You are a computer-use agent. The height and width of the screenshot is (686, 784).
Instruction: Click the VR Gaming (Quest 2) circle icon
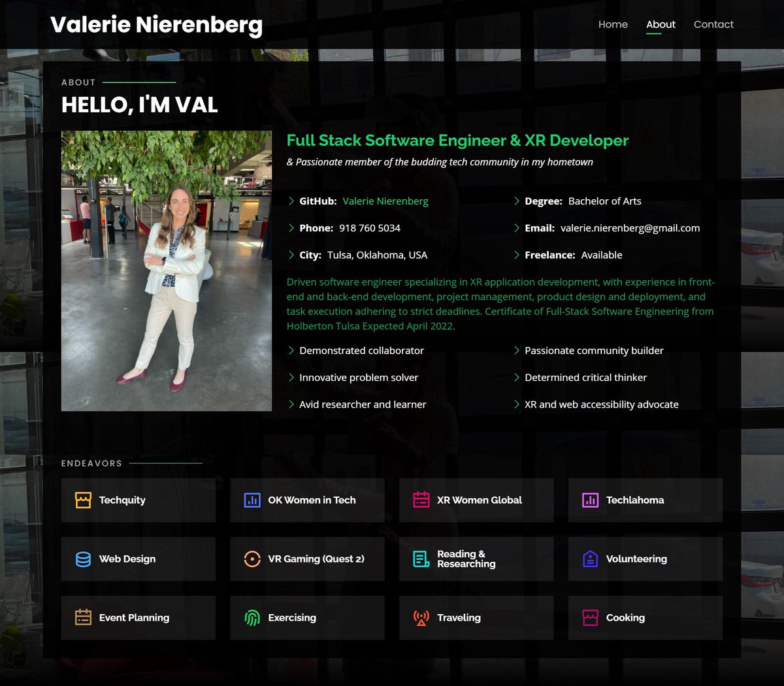pos(252,559)
